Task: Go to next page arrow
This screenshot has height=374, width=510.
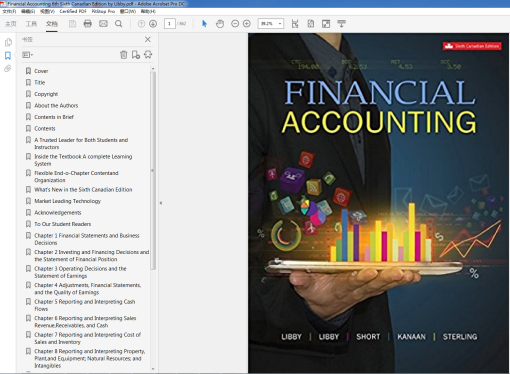Action: [x=153, y=24]
